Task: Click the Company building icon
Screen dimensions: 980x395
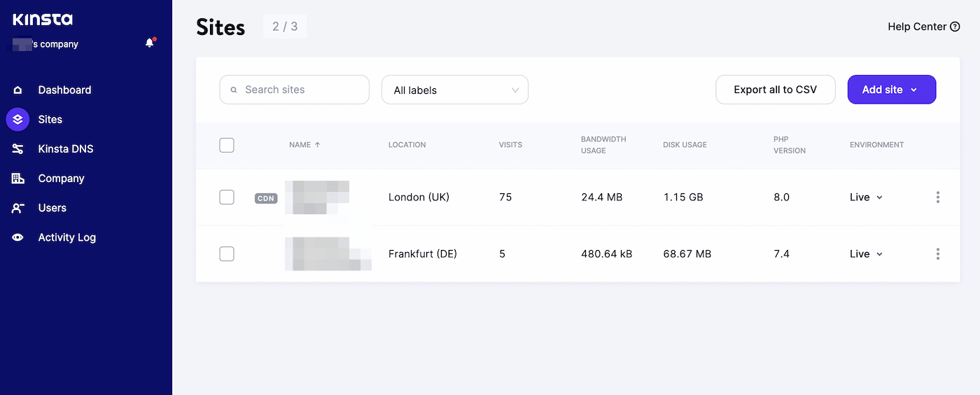Action: click(x=18, y=179)
